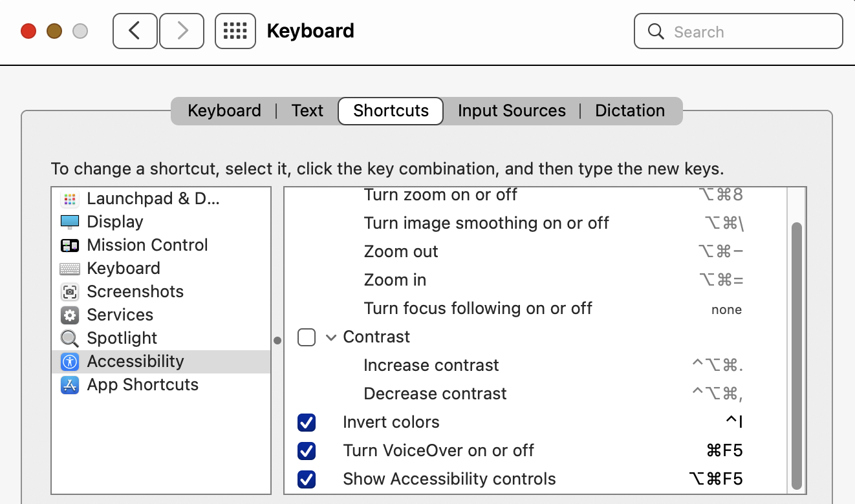Open the show all preferences grid
The image size is (855, 504).
coord(235,31)
